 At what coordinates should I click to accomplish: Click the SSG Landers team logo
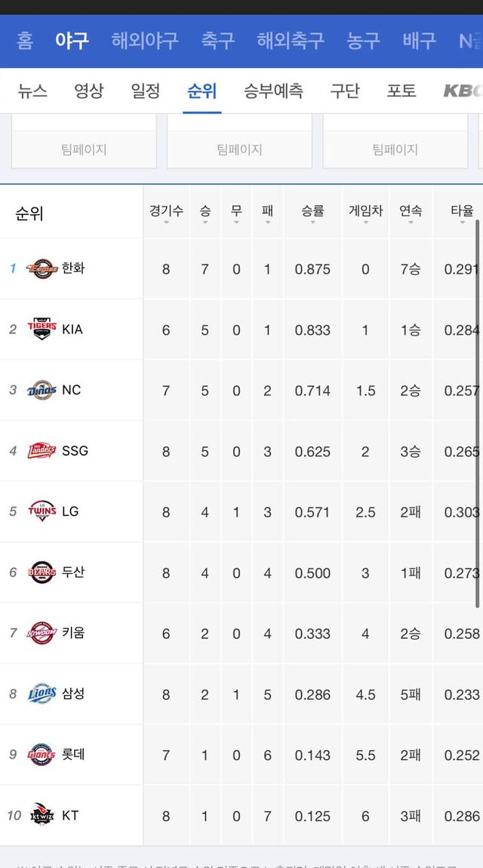click(42, 451)
